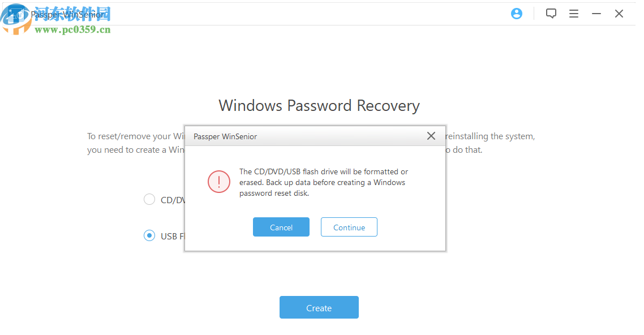
Task: Select the USB Flash Drive radio option
Action: (x=149, y=236)
